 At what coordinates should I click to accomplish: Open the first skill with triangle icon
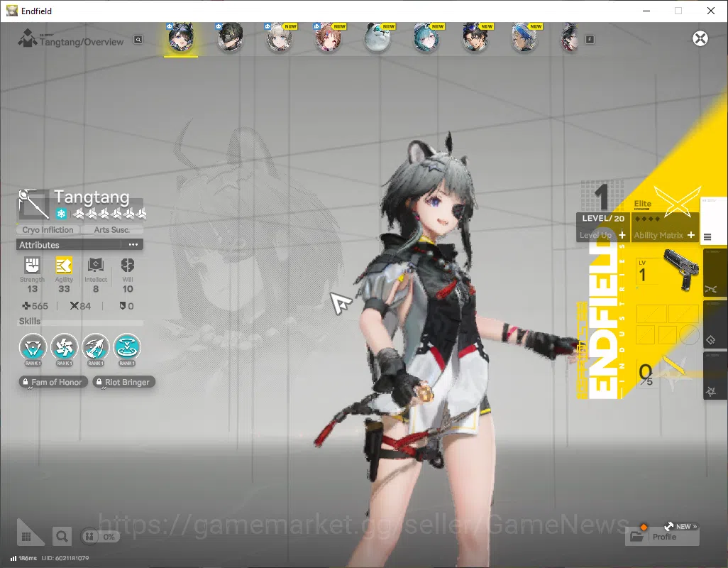tap(33, 347)
